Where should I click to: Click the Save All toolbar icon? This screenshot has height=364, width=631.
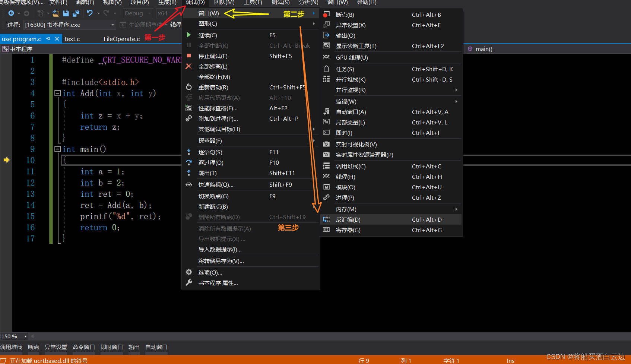76,13
